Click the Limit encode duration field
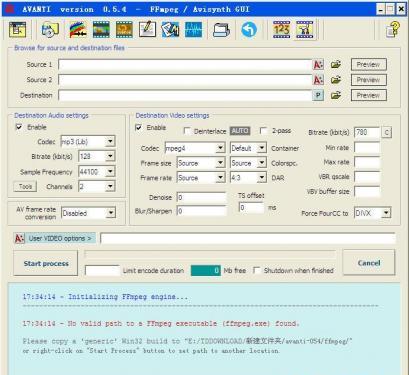This screenshot has height=375, width=409. point(102,270)
